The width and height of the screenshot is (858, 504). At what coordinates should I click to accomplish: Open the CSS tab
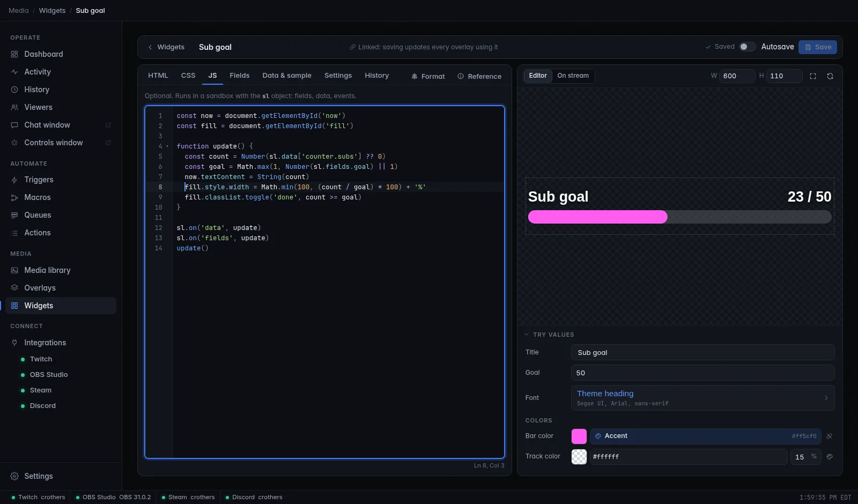188,76
